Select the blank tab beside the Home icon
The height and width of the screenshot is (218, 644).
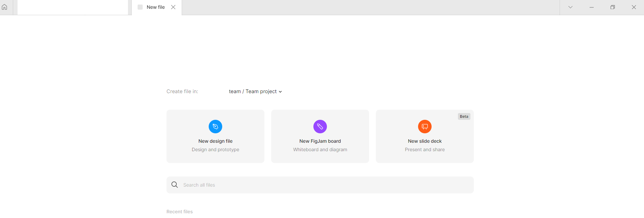pyautogui.click(x=73, y=7)
